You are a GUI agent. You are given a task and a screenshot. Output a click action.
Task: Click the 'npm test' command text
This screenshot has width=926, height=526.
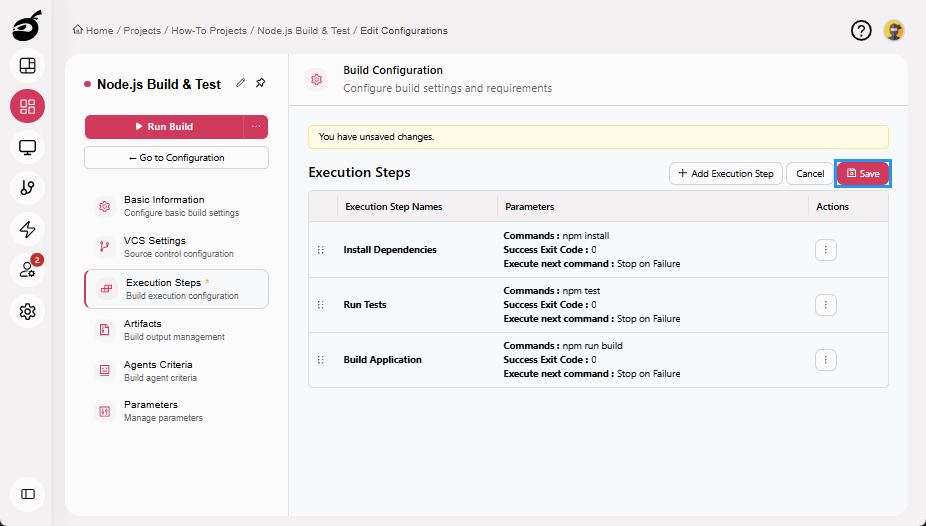point(581,290)
